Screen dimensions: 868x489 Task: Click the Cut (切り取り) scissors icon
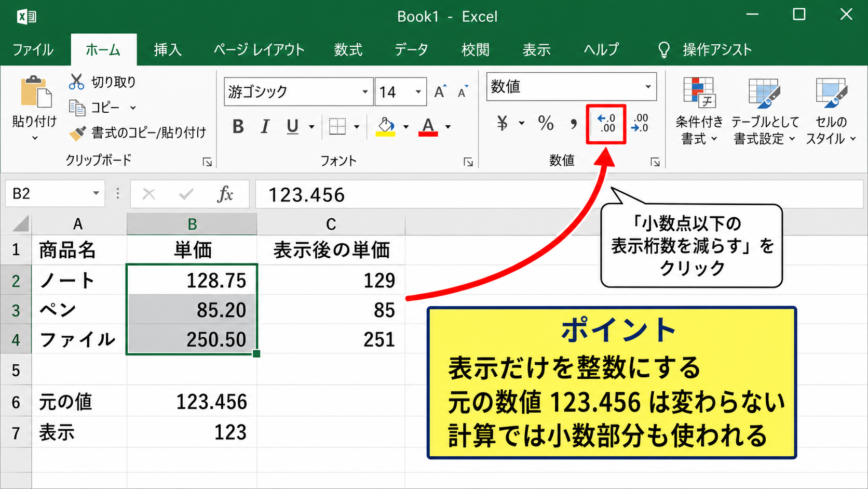76,82
